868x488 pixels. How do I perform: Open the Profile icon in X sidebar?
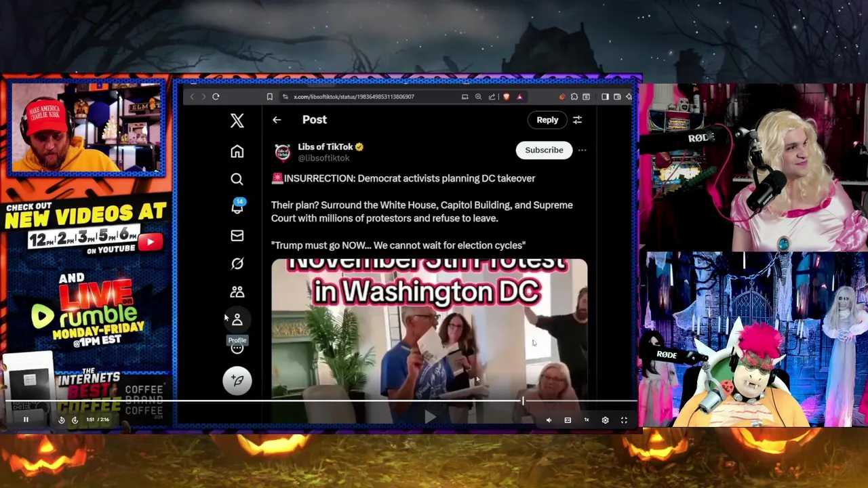(x=237, y=320)
